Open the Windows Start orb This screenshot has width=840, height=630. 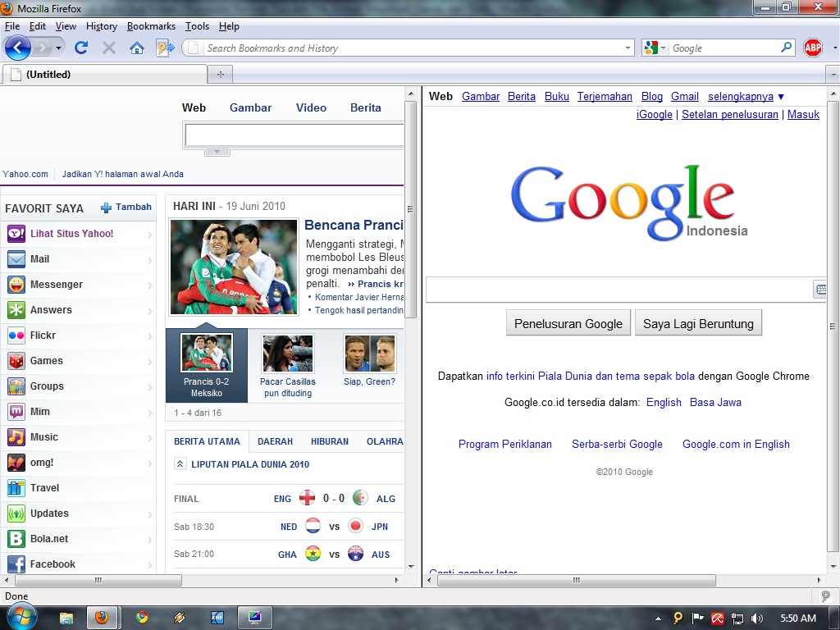[x=21, y=617]
